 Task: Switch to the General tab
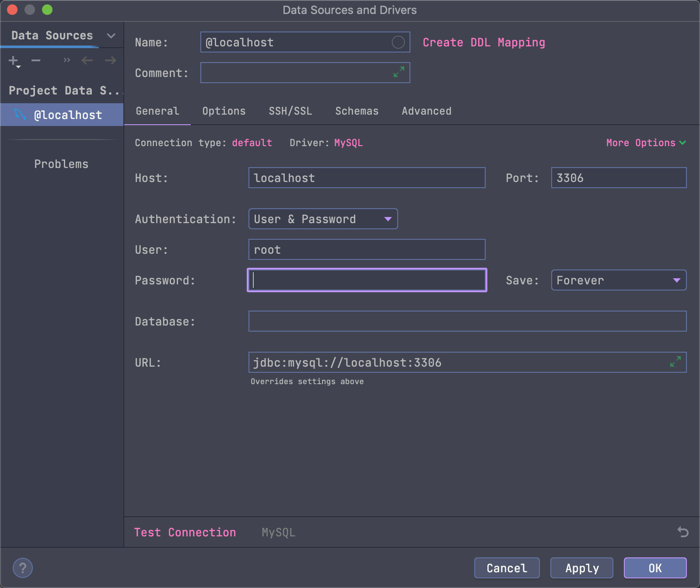157,111
